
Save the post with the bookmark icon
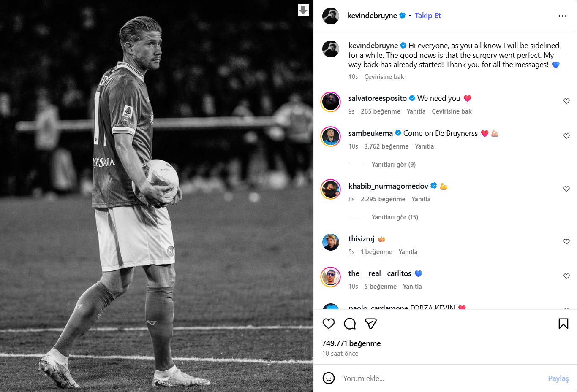[563, 324]
